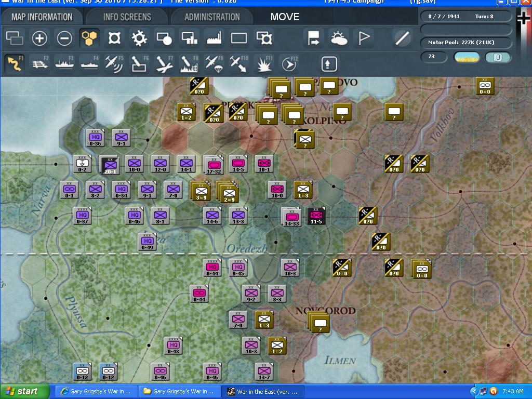Click the 8/7/1941 Turn 8 date field
Screen dimensions: 532x399
pyautogui.click(x=466, y=16)
